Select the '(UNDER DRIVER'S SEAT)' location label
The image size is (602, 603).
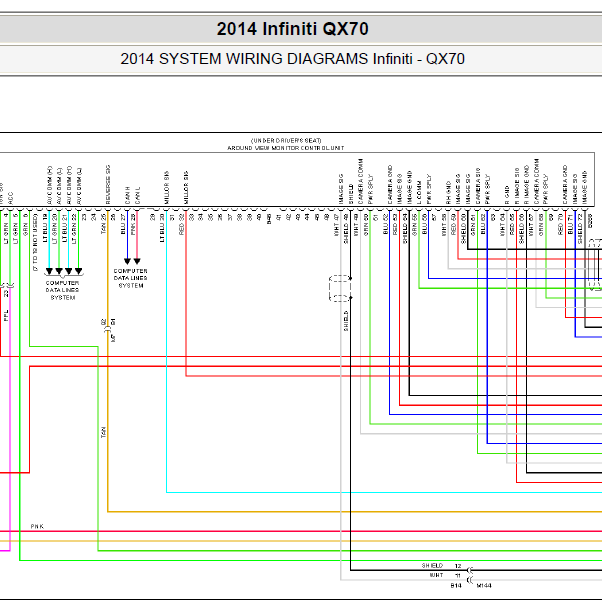(286, 141)
